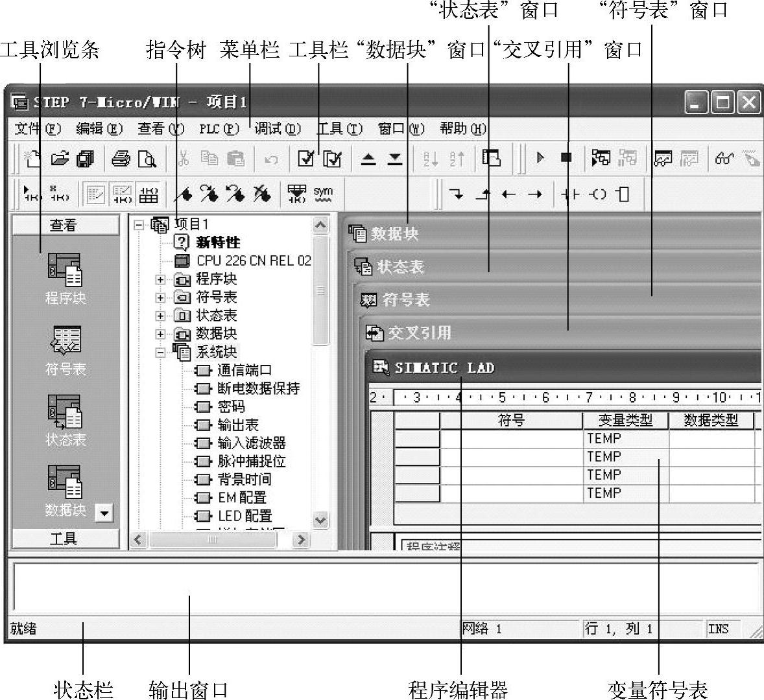Toggle symbol information table button
This screenshot has width=764, height=700.
(x=148, y=194)
